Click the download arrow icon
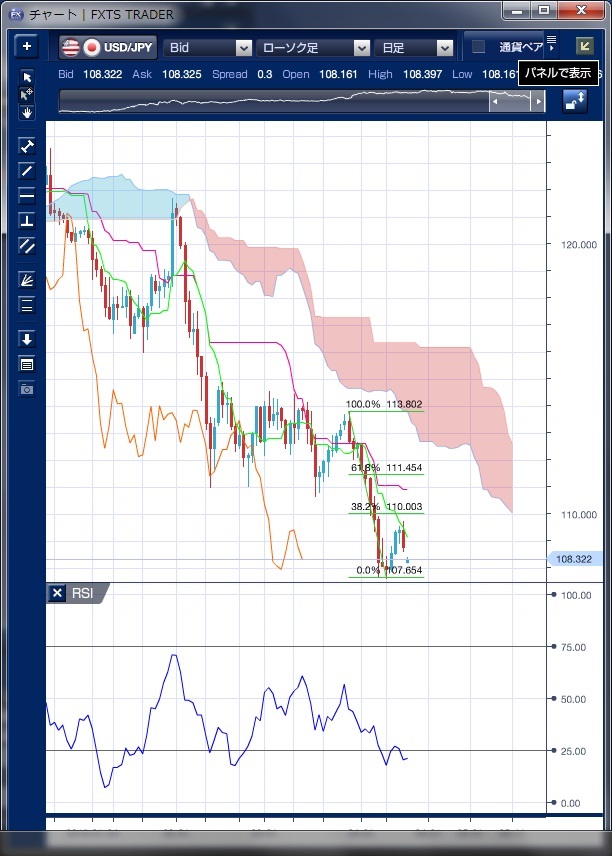Viewport: 612px width, 856px height. click(27, 339)
